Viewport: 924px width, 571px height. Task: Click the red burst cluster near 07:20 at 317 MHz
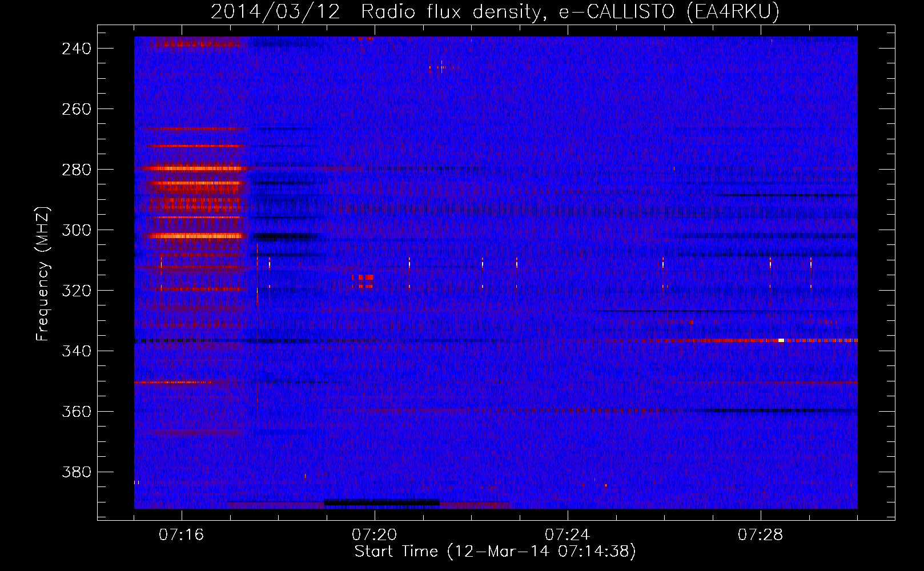coord(363,281)
